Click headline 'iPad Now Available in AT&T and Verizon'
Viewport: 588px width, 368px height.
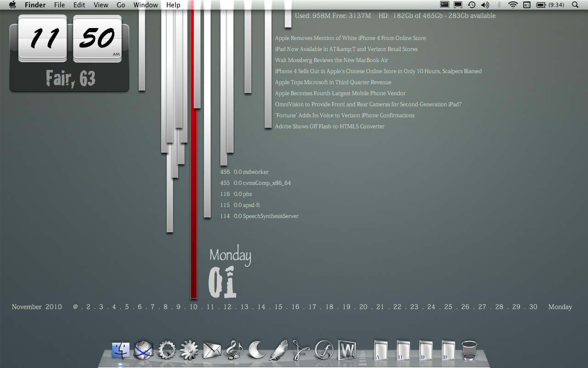tap(346, 49)
